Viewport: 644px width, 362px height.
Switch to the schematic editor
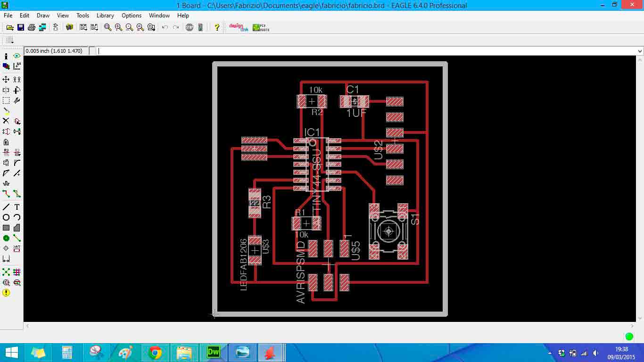click(x=56, y=27)
